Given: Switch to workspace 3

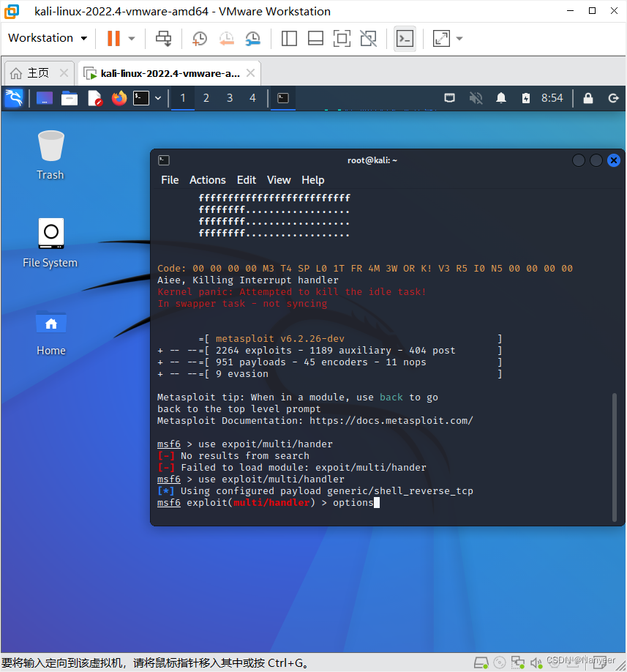Looking at the screenshot, I should (x=230, y=98).
